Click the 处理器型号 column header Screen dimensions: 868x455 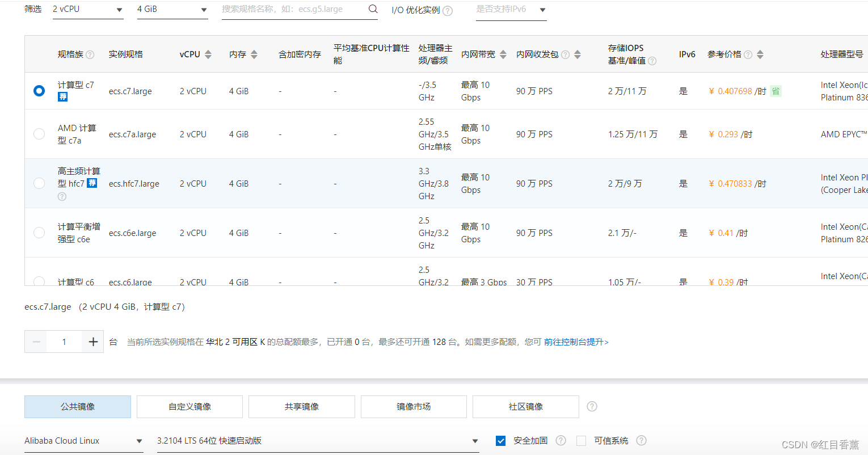tap(842, 54)
